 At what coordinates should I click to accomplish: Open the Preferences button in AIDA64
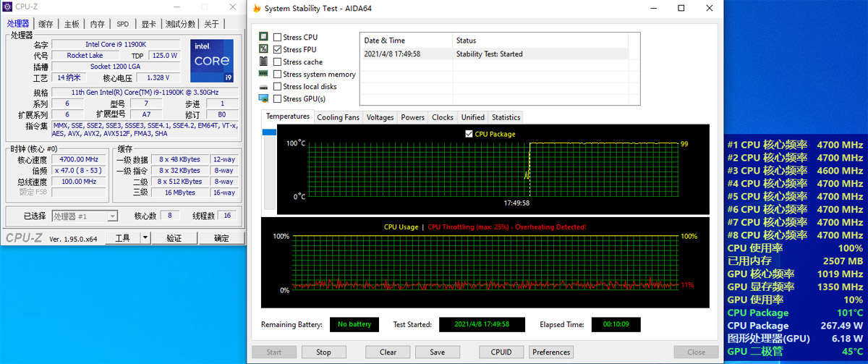550,352
